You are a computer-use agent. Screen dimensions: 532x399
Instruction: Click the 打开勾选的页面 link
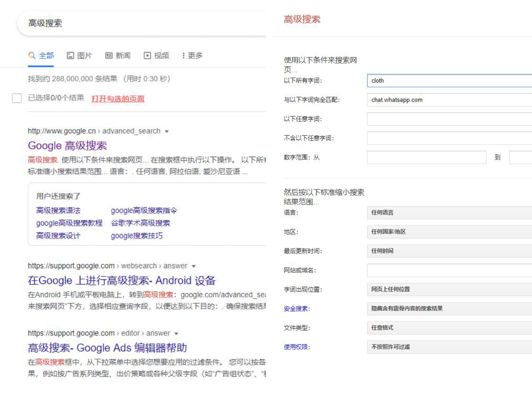coord(118,99)
